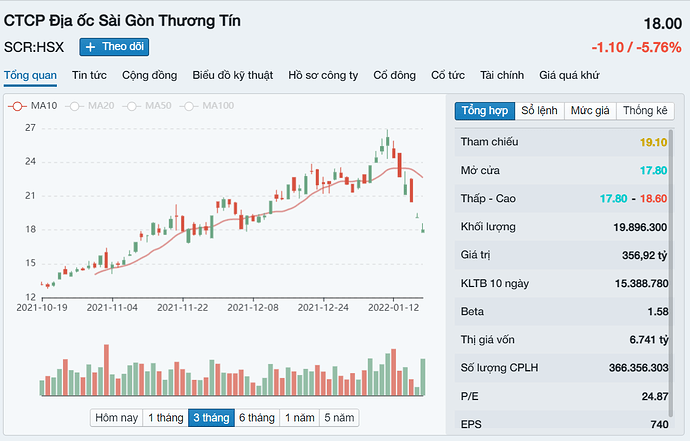Screen dimensions: 690x441
Task: View the Tài chính tab
Action: coord(502,75)
